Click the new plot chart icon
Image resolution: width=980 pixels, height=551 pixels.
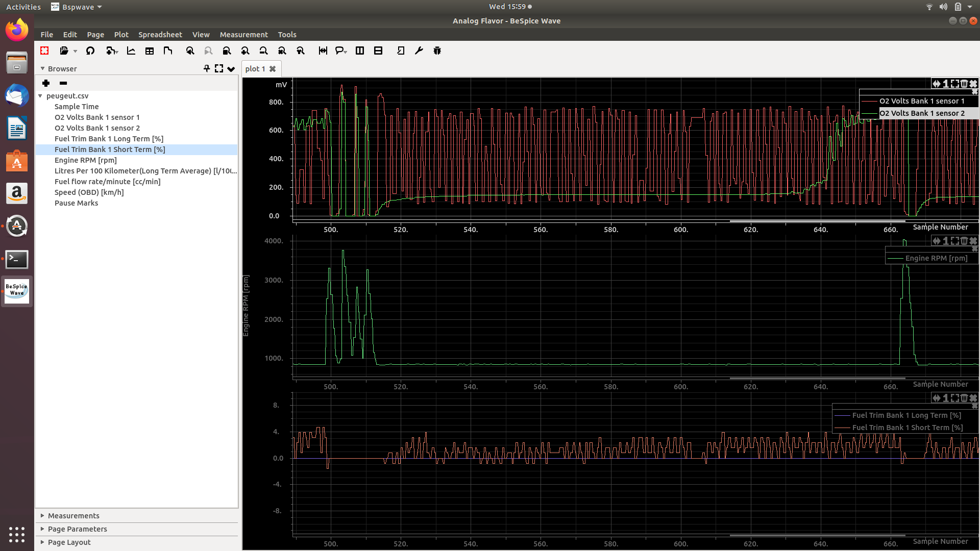tap(131, 51)
